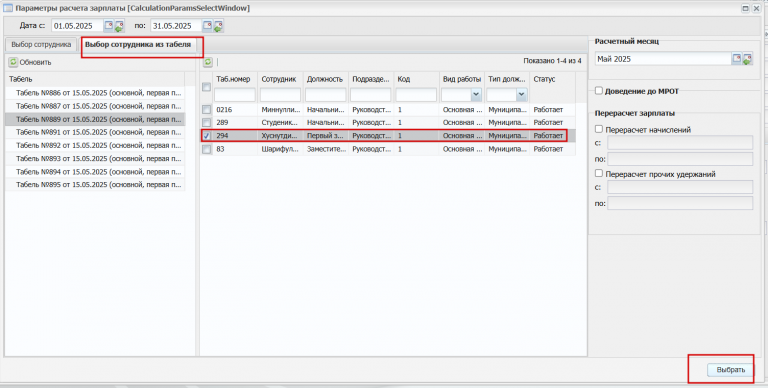Sort by Сотрудник column header
This screenshot has height=388, width=768.
[x=280, y=79]
